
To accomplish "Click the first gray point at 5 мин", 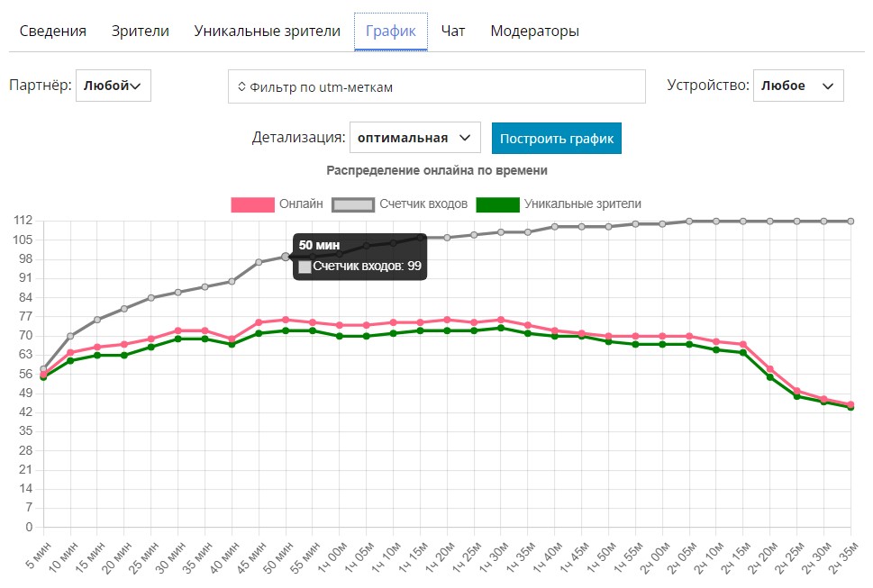I will tap(43, 369).
